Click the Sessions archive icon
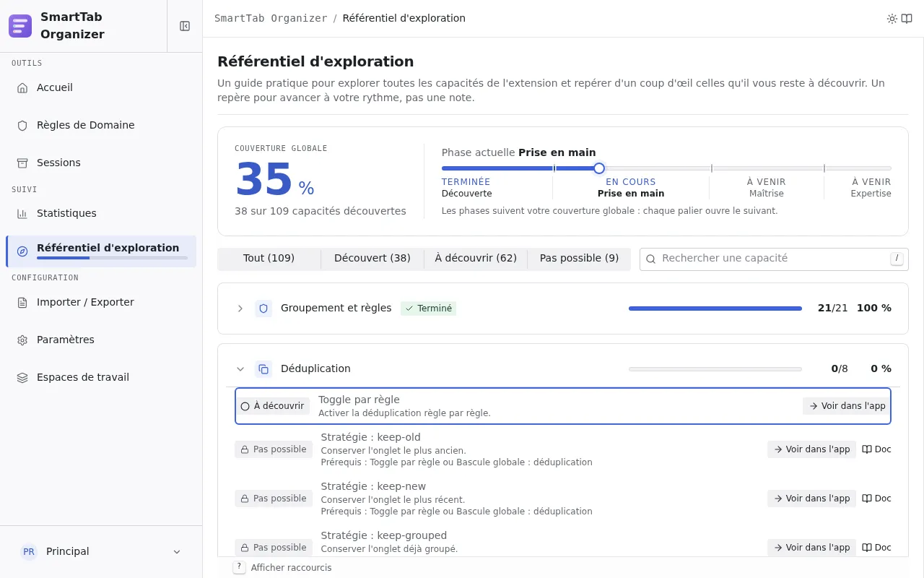 (x=22, y=163)
